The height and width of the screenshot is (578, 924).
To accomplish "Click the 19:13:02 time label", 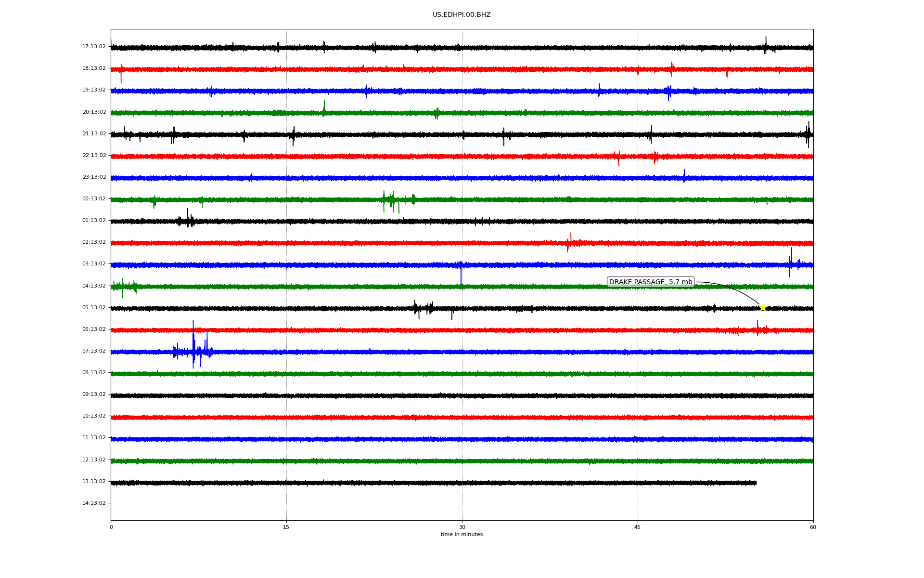I will tap(94, 90).
